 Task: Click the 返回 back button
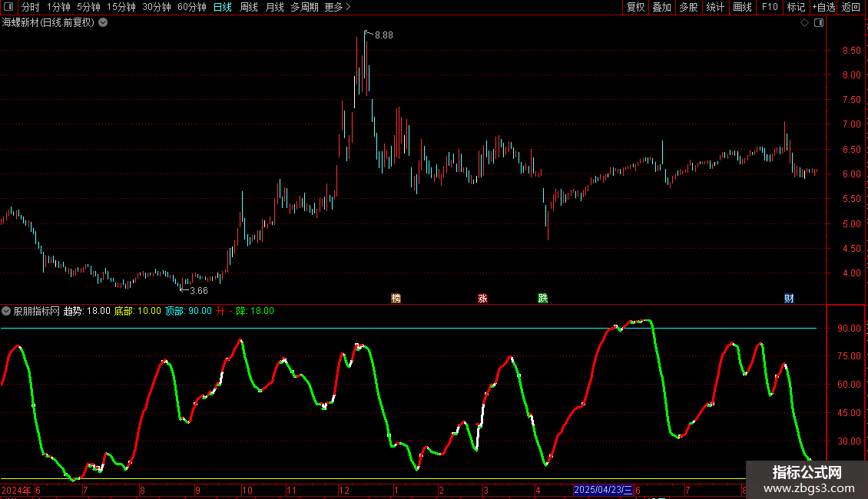coord(851,7)
